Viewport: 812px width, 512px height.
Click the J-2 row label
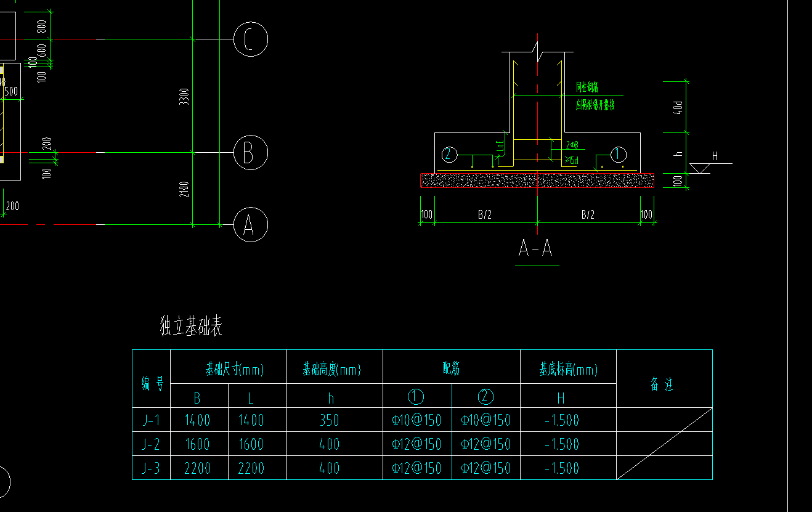pyautogui.click(x=150, y=444)
